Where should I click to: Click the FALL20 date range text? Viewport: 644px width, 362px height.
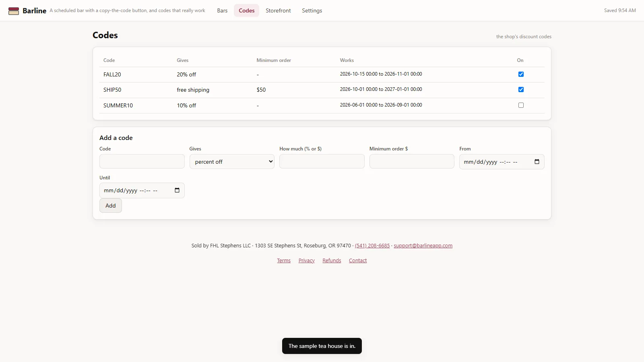tap(381, 74)
